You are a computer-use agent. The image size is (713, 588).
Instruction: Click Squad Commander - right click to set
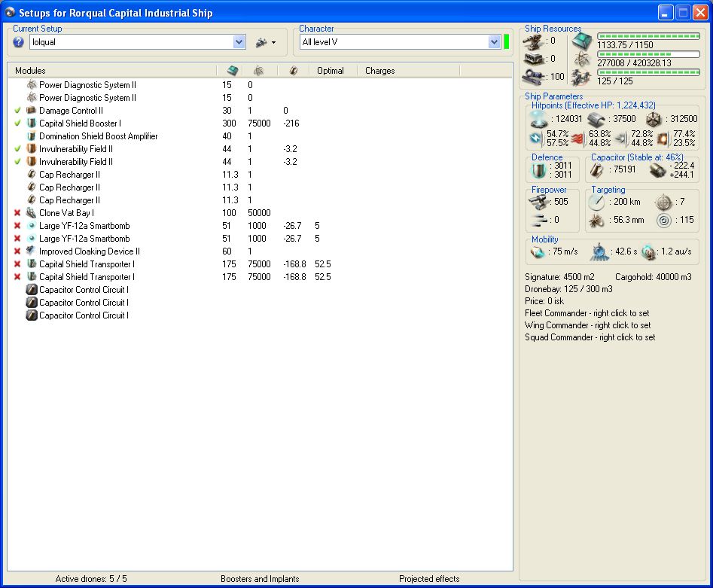pos(590,337)
